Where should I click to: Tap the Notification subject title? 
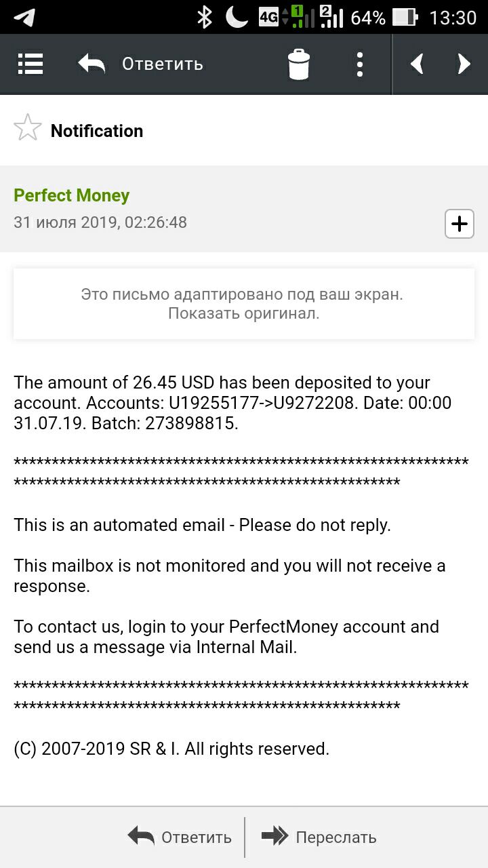point(97,131)
